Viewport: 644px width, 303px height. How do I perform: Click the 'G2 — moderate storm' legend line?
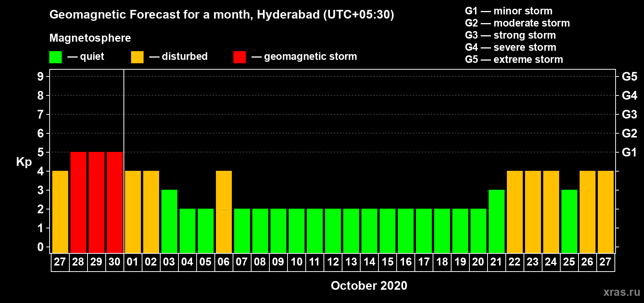(x=517, y=23)
